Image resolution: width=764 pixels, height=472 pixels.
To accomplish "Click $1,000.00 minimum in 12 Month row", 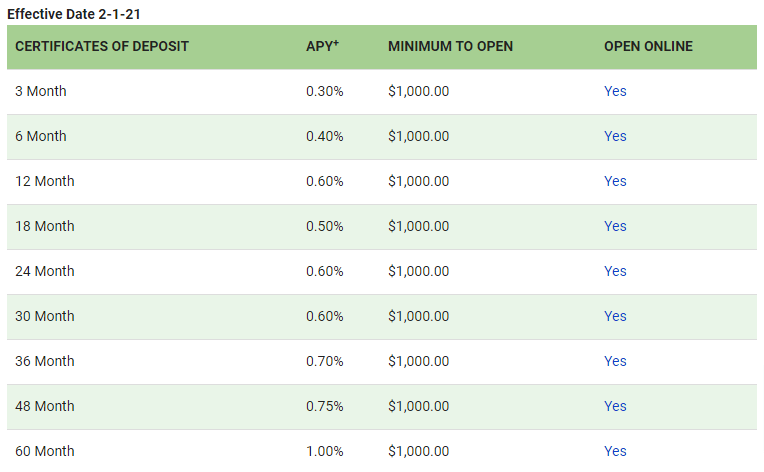I will tap(419, 181).
